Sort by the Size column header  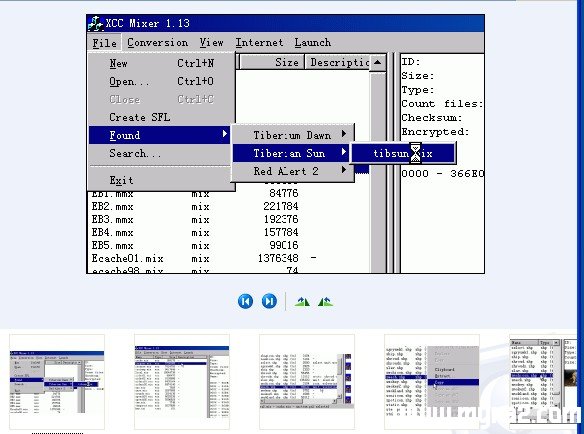(x=272, y=62)
